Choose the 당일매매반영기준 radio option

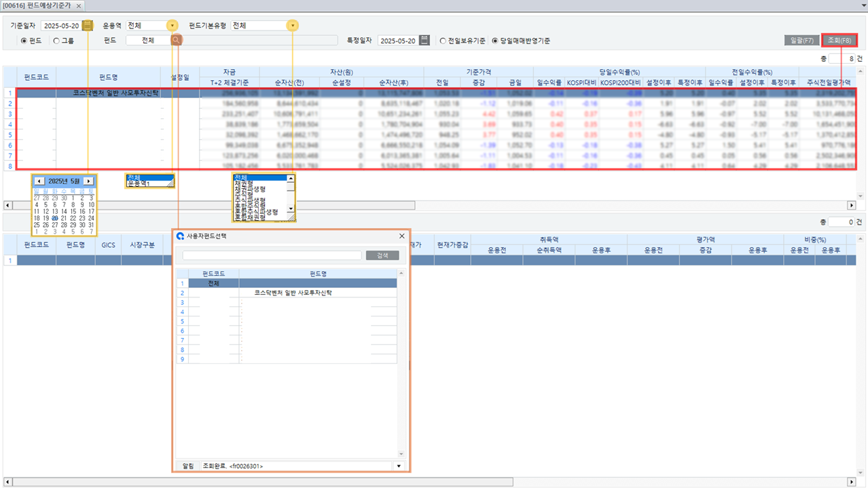pyautogui.click(x=494, y=41)
